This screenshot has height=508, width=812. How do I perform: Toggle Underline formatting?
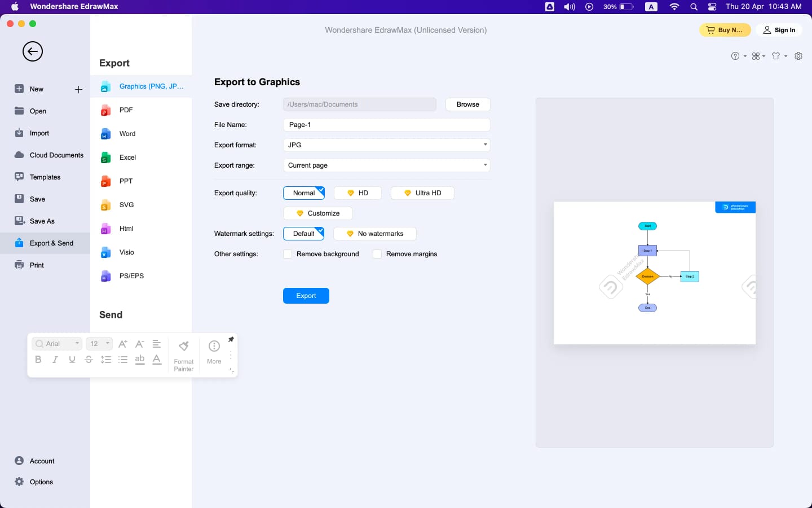click(72, 360)
